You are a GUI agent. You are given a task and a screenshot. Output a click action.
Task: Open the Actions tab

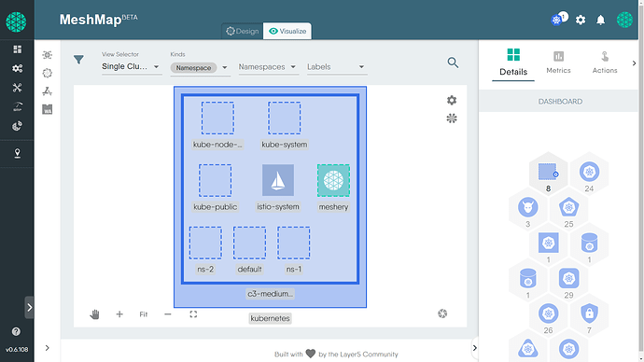click(605, 63)
